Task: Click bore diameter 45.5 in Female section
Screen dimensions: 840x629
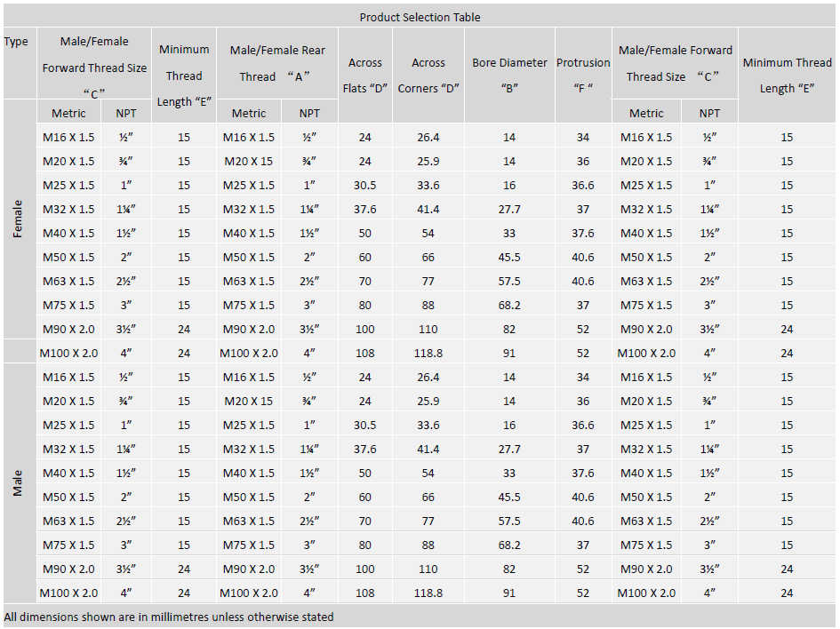Action: pos(509,258)
